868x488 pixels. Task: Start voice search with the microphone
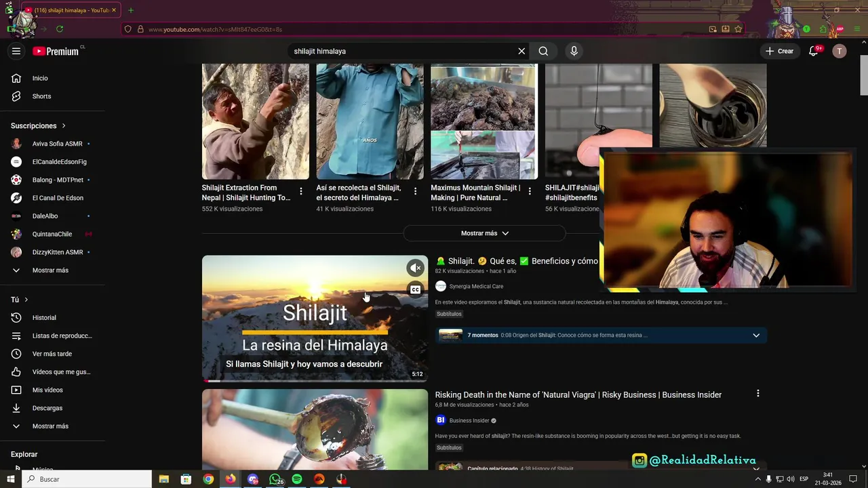[574, 51]
